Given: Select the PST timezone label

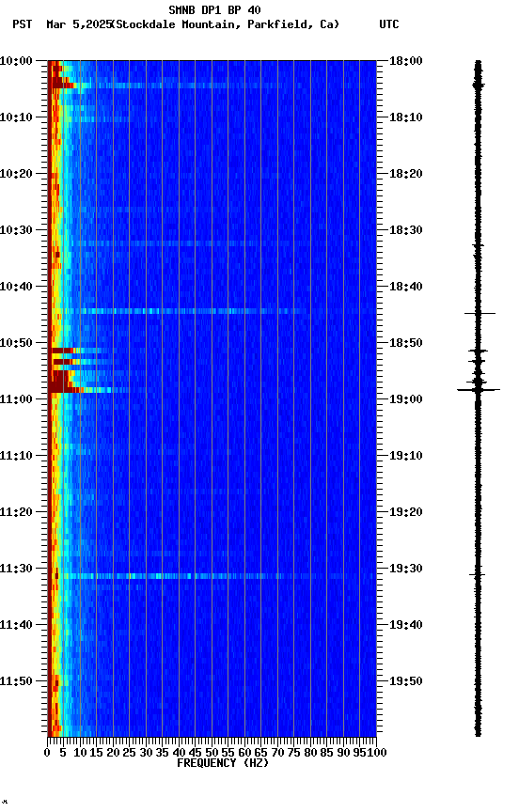Looking at the screenshot, I should pos(23,24).
